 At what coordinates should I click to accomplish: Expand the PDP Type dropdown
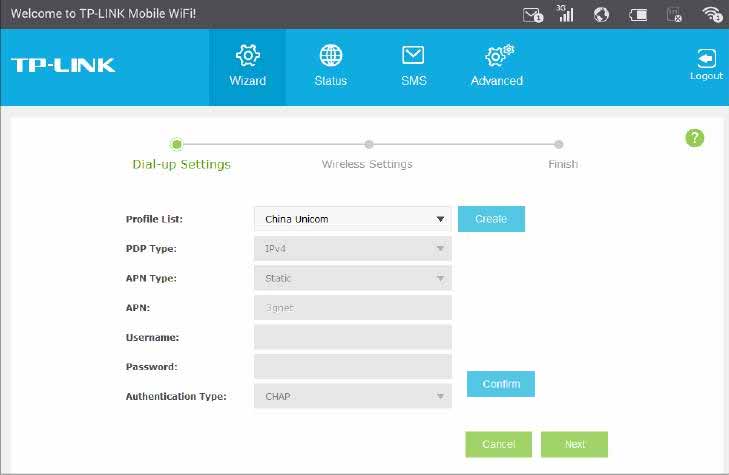pos(352,249)
